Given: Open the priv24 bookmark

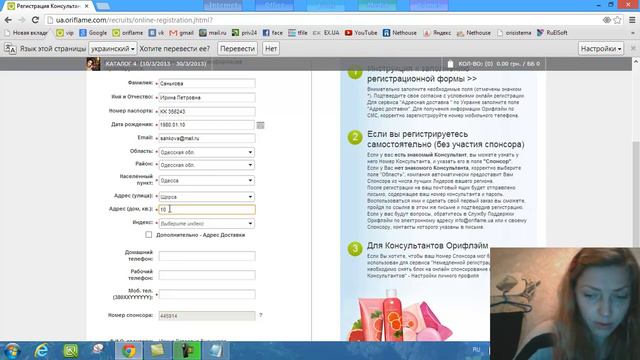Looking at the screenshot, I should pos(244,33).
